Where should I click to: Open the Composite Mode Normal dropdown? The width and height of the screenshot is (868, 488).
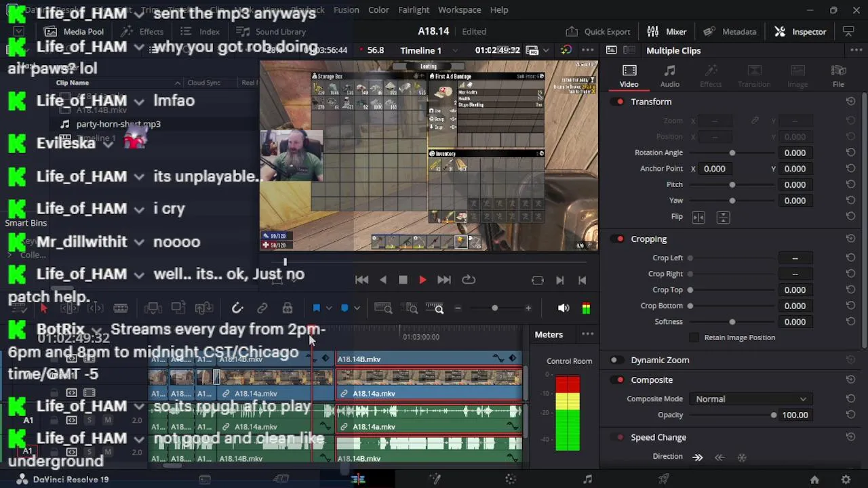751,399
